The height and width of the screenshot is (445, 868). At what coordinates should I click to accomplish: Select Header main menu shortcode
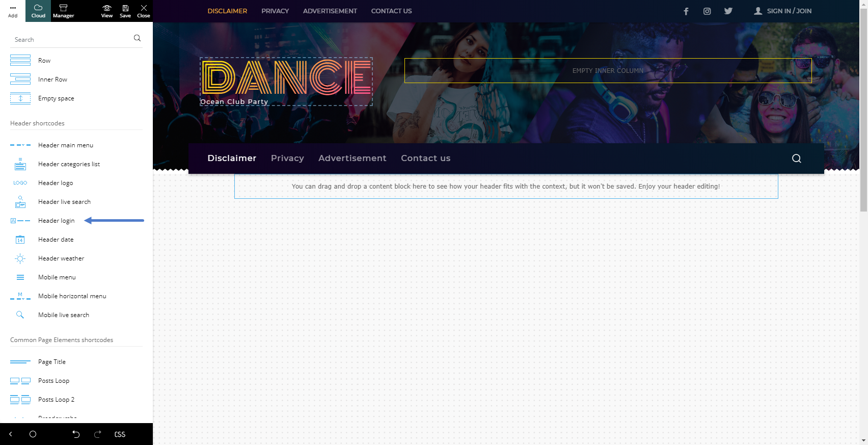76,145
